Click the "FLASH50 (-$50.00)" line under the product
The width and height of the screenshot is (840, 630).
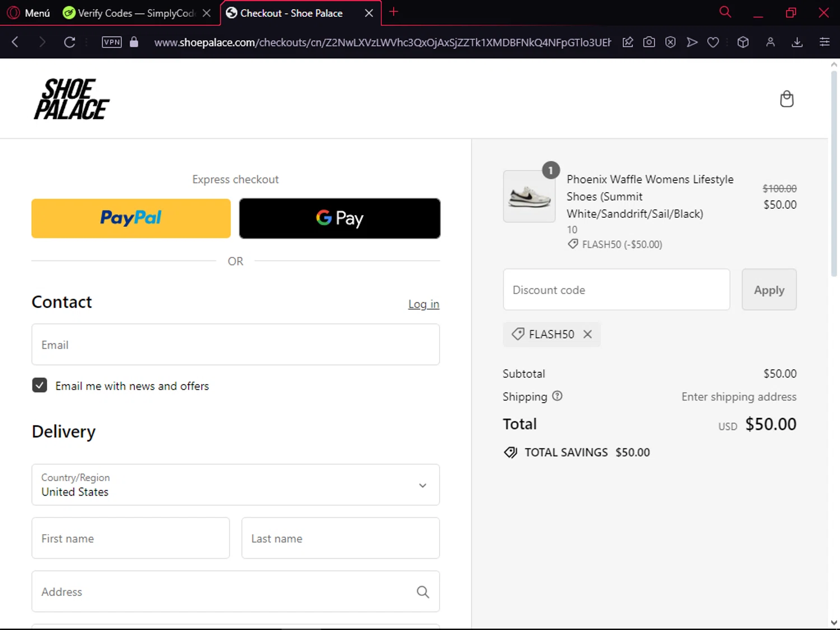(x=615, y=244)
